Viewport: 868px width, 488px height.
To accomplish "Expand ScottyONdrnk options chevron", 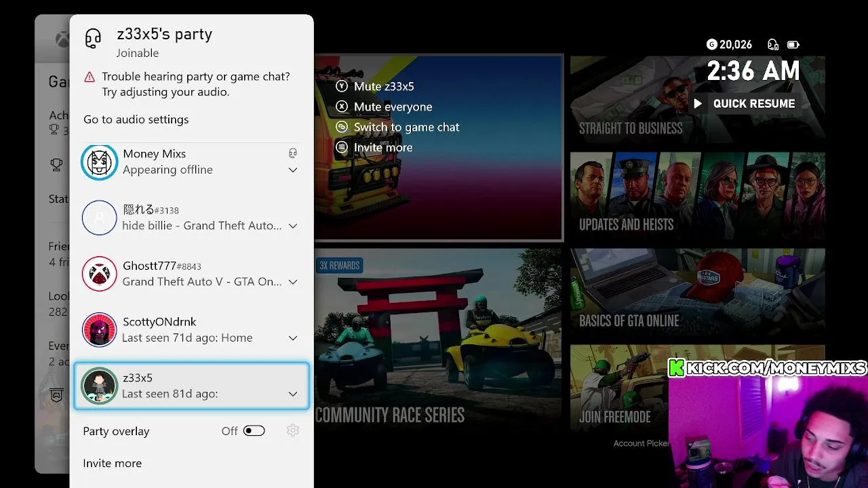I will click(293, 338).
